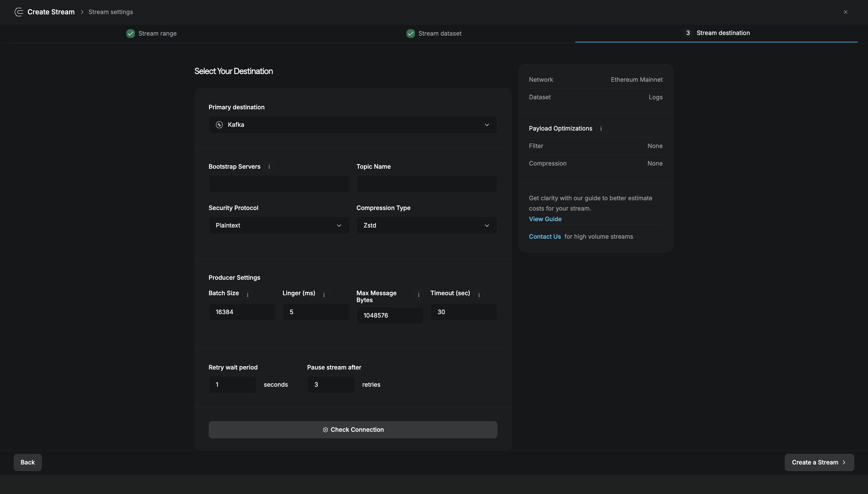Click the arrow icon in Create a Stream
The width and height of the screenshot is (868, 494).
click(x=844, y=462)
